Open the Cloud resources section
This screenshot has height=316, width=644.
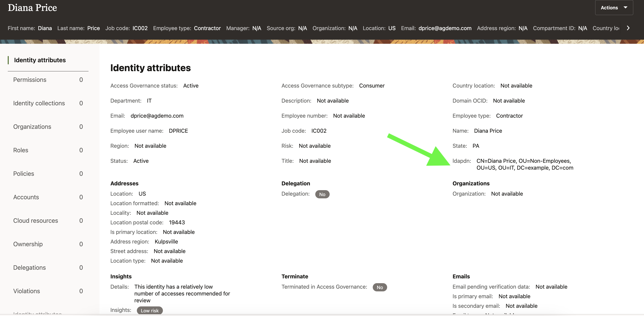[36, 220]
